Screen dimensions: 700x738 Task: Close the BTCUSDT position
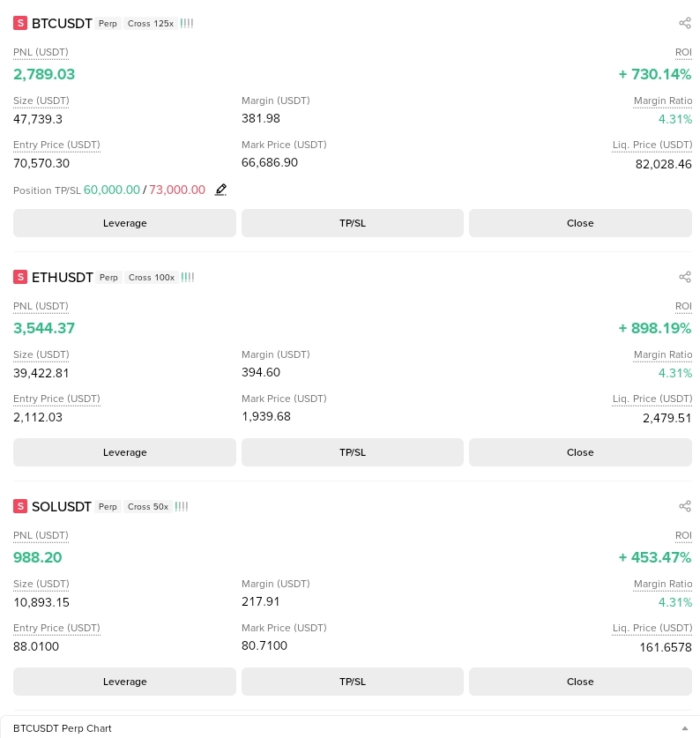tap(580, 223)
